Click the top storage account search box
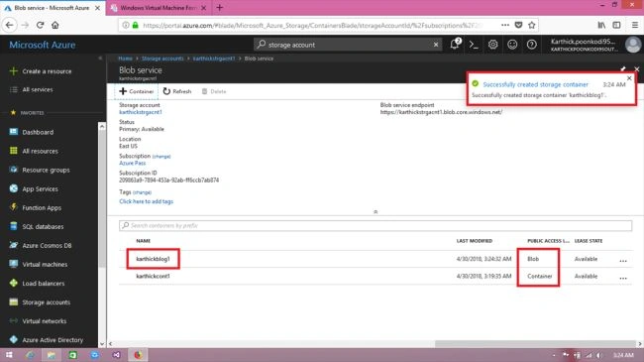 (348, 45)
